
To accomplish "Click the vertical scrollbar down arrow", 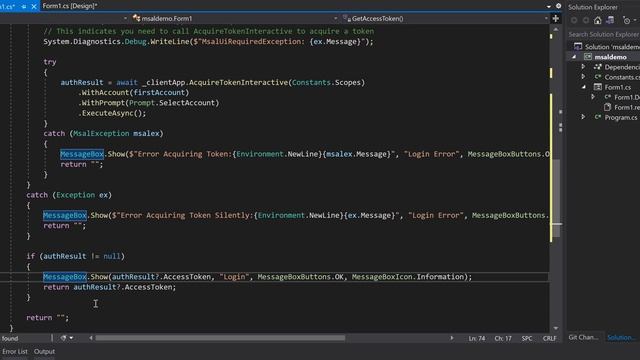I will pyautogui.click(x=556, y=328).
